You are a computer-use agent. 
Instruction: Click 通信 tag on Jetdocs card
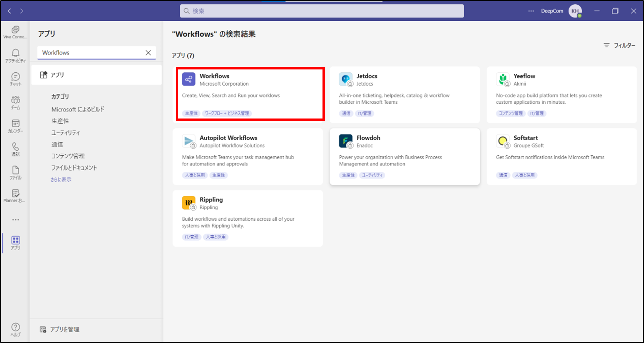click(346, 113)
